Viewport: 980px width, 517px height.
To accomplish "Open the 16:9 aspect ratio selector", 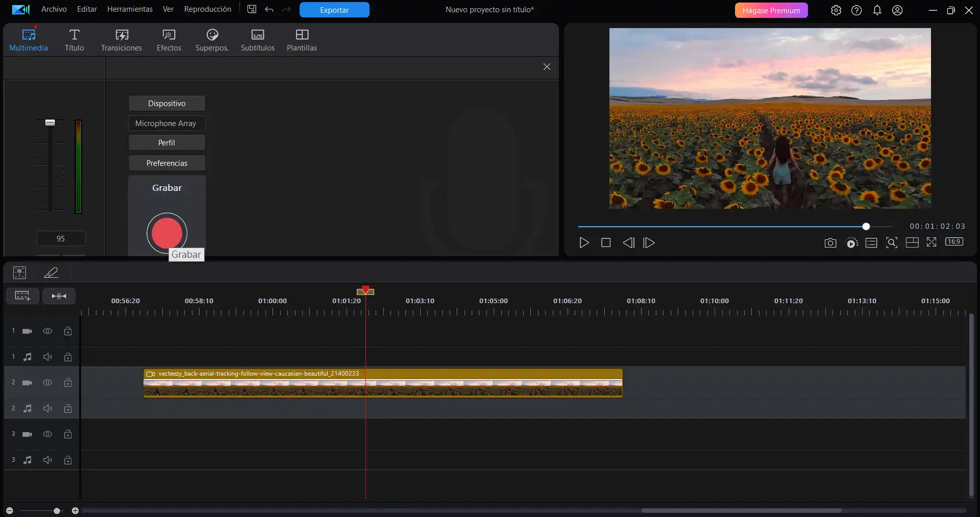I will point(954,242).
